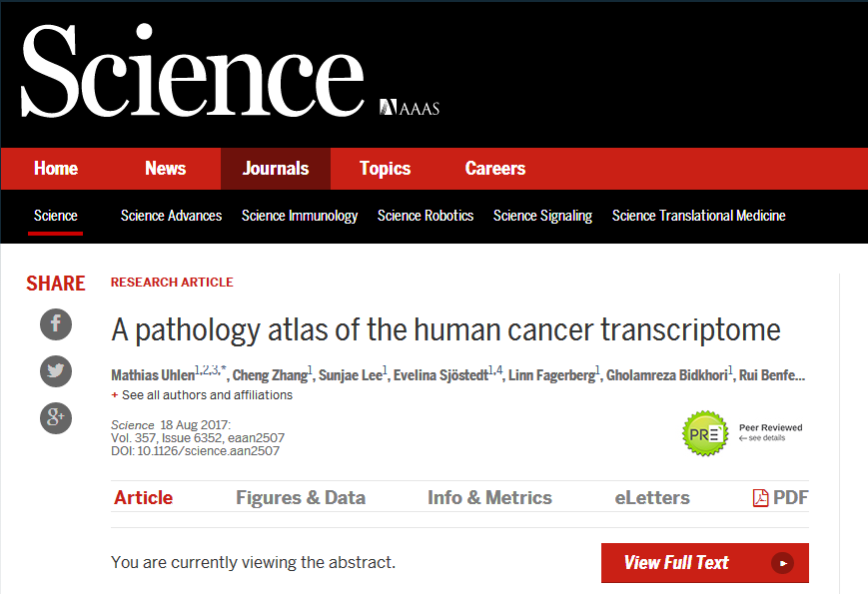The image size is (868, 594).
Task: Share article on Twitter
Action: [x=56, y=371]
